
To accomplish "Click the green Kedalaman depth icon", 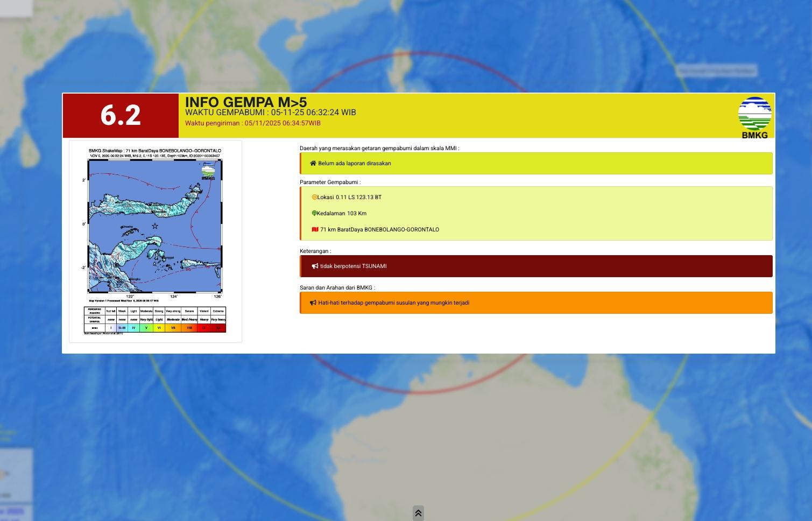I will click(x=315, y=213).
